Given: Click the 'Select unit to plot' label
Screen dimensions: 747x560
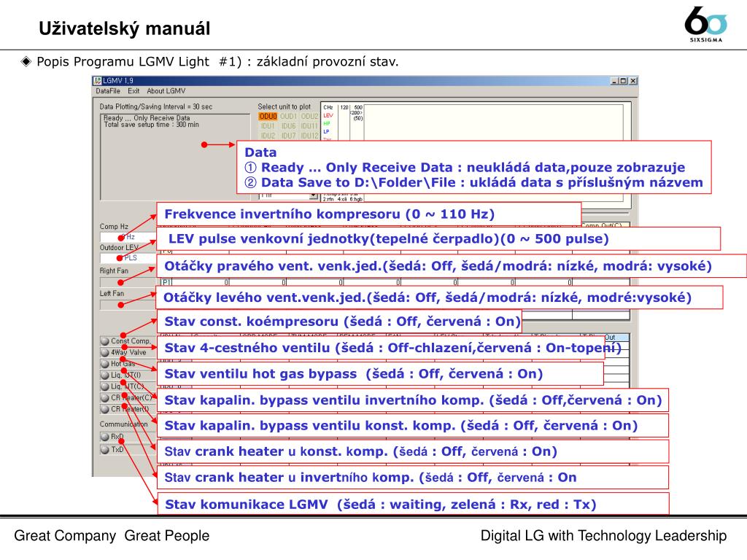Looking at the screenshot, I should click(x=284, y=106).
